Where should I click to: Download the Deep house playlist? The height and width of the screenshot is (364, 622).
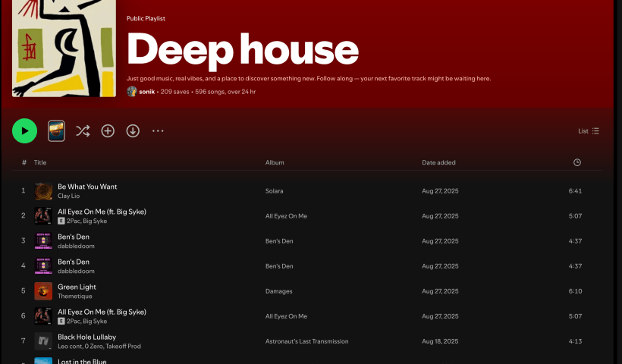tap(133, 131)
